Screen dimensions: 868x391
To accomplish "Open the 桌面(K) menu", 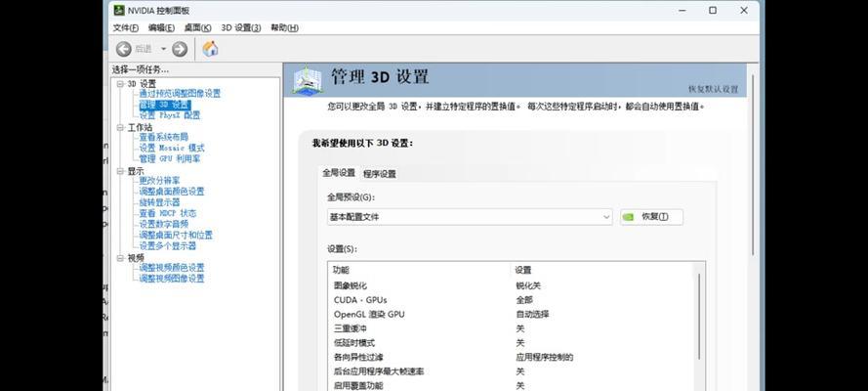I will pos(197,27).
